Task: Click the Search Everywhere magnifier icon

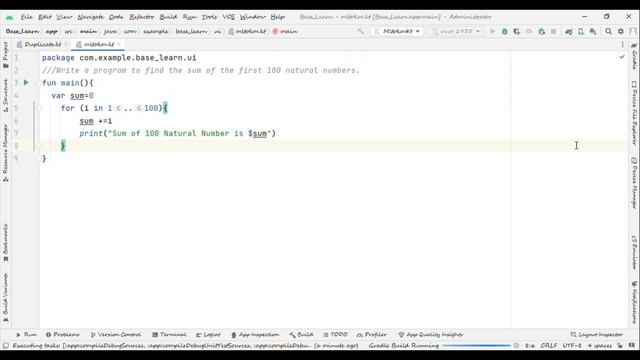Action: point(608,31)
